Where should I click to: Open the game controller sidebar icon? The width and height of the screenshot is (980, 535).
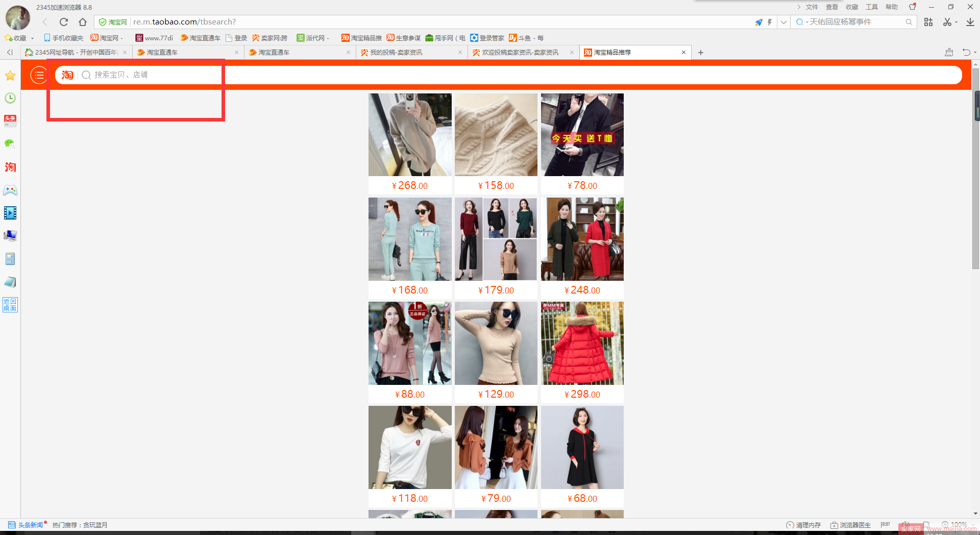(10, 190)
